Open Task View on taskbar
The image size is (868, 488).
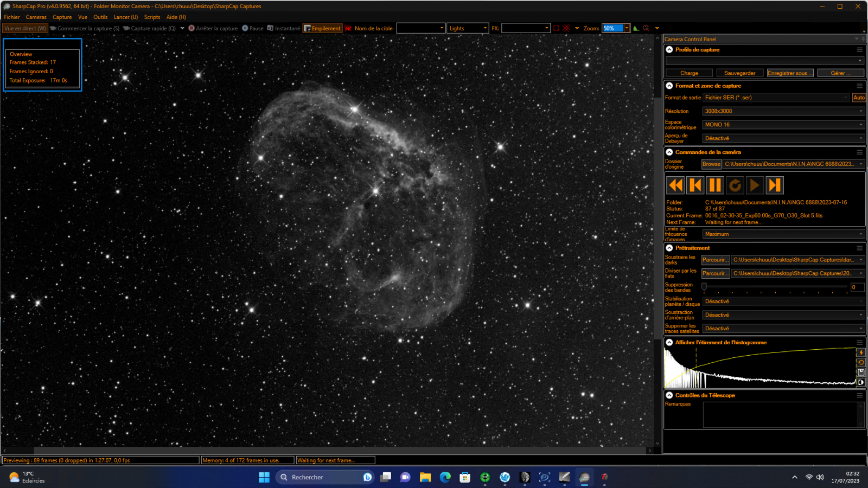tap(386, 477)
